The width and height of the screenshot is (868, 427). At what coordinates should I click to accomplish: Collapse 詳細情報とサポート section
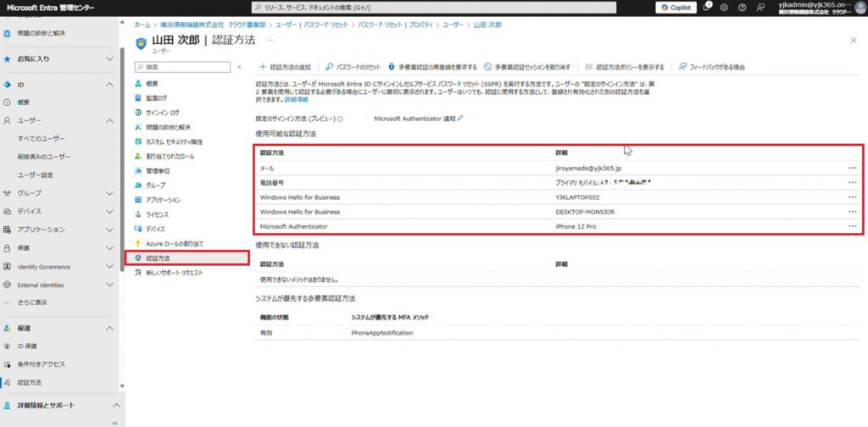pyautogui.click(x=116, y=406)
